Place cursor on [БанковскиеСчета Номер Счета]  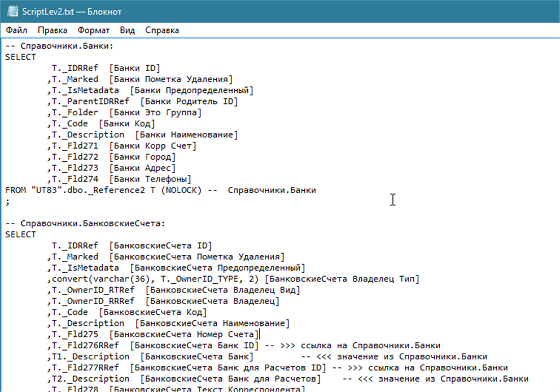pyautogui.click(x=184, y=334)
